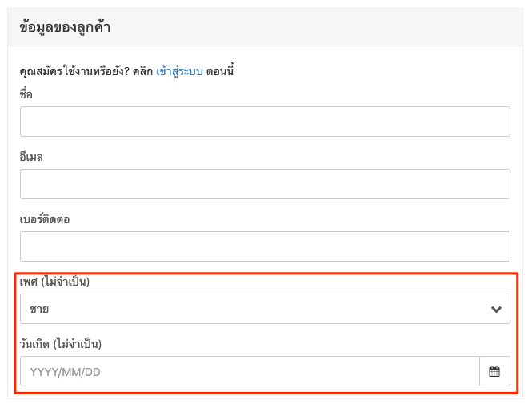The height and width of the screenshot is (408, 532).
Task: Click the เบอร์ติดต่อ label text
Action: point(45,219)
